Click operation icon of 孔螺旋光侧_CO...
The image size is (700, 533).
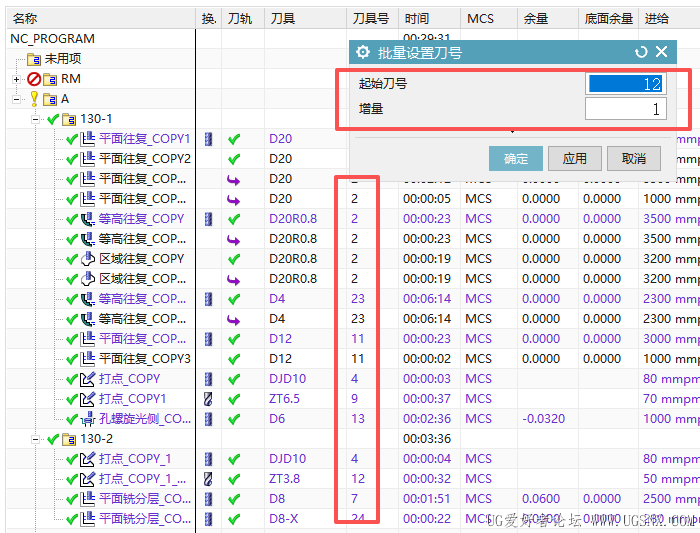pyautogui.click(x=88, y=419)
